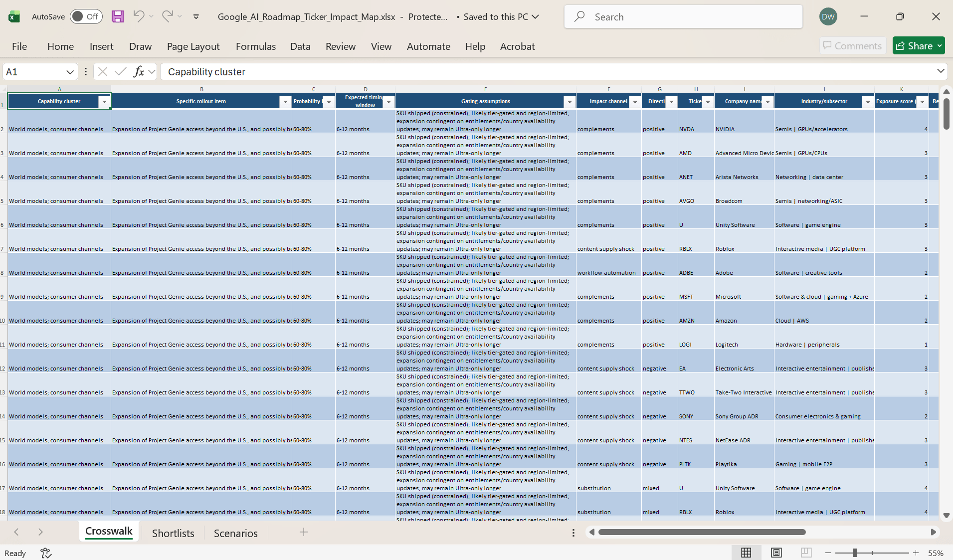This screenshot has height=560, width=953.
Task: Click the Cancel X icon in formula bar
Action: [x=102, y=72]
